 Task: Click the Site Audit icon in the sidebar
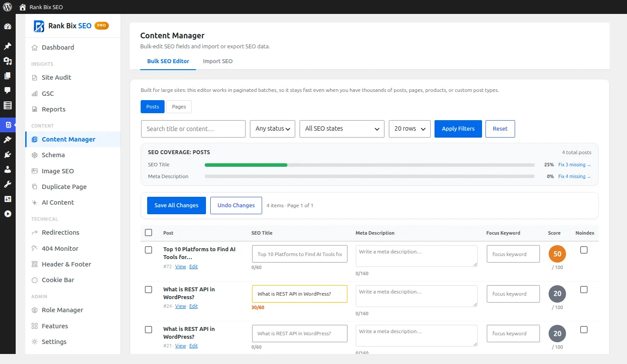click(35, 78)
